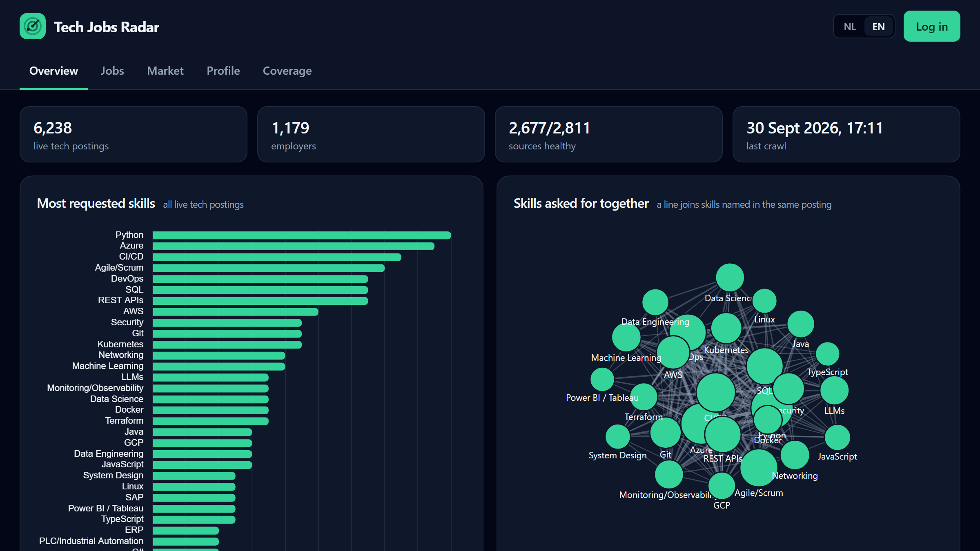Select the last crawl date card
This screenshot has width=980, height=551.
click(x=846, y=134)
